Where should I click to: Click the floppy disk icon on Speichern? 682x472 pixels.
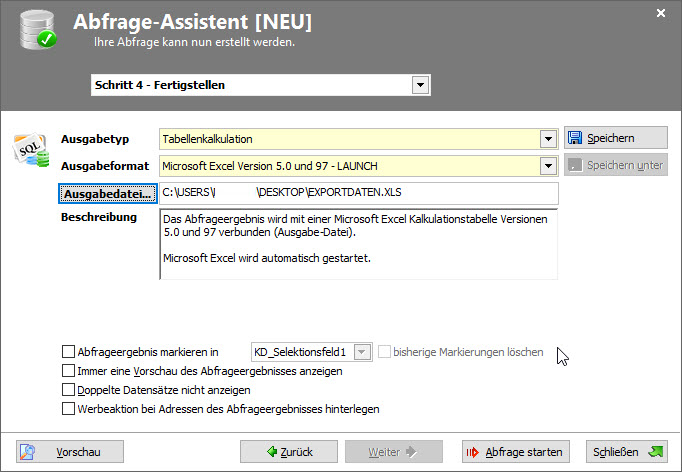575,138
